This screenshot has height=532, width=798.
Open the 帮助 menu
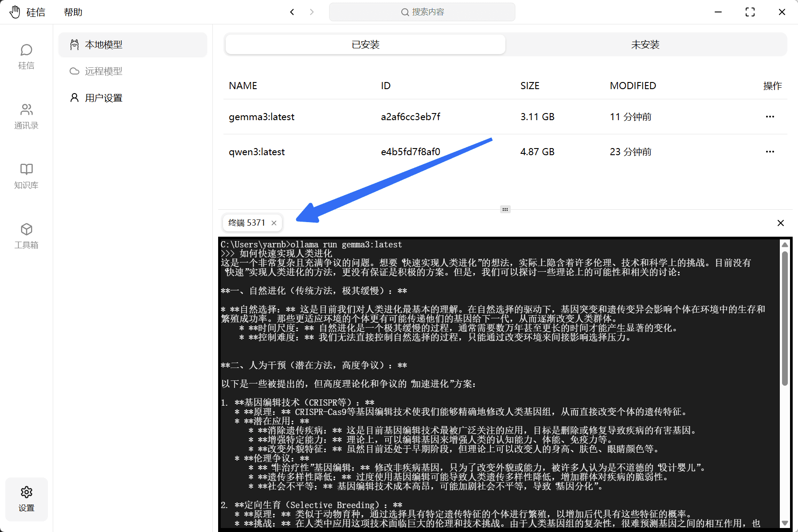(73, 12)
